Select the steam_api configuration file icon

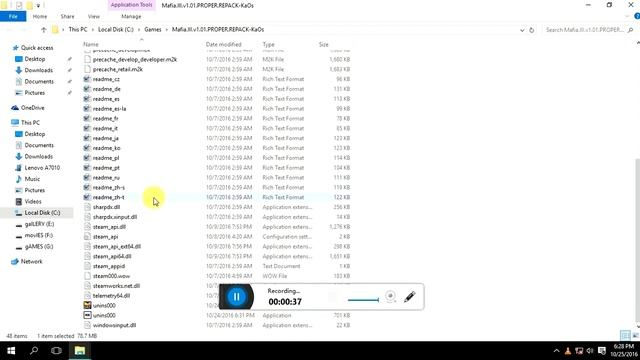click(x=87, y=237)
